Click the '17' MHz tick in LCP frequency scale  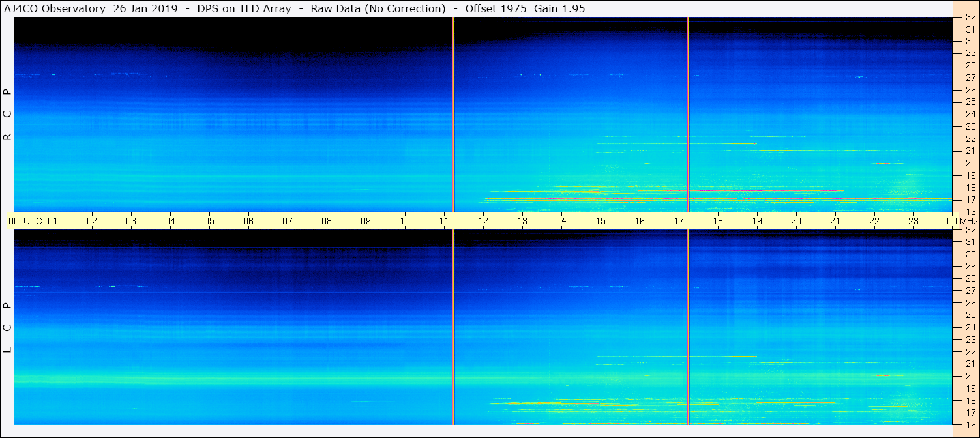click(970, 413)
